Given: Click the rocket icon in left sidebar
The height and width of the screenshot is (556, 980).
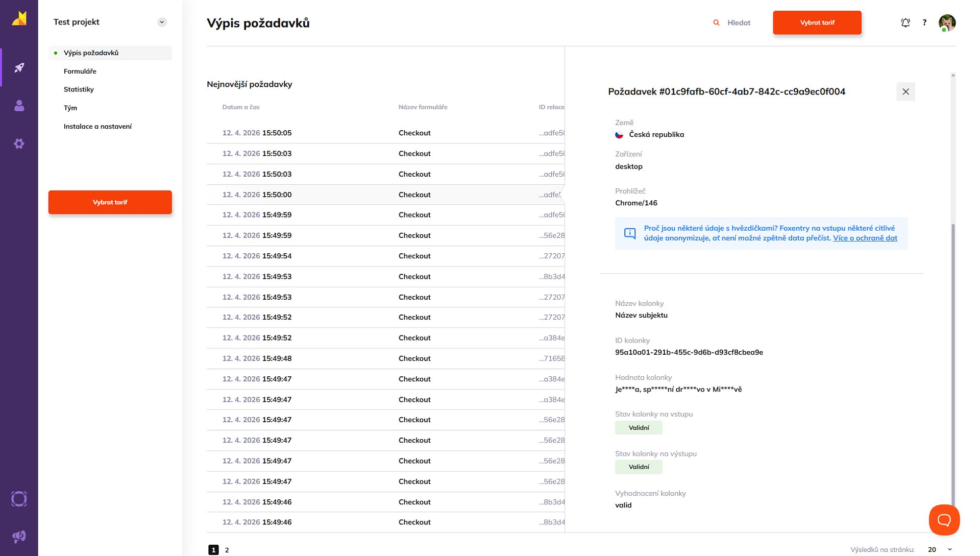Looking at the screenshot, I should coord(19,67).
